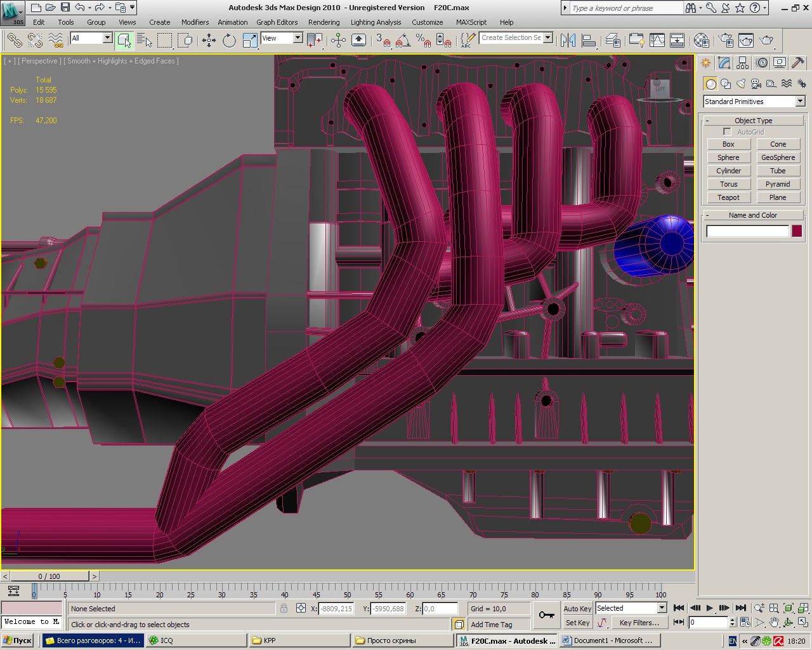Enable the AutoGrid checkbox
812x650 pixels.
pos(727,132)
